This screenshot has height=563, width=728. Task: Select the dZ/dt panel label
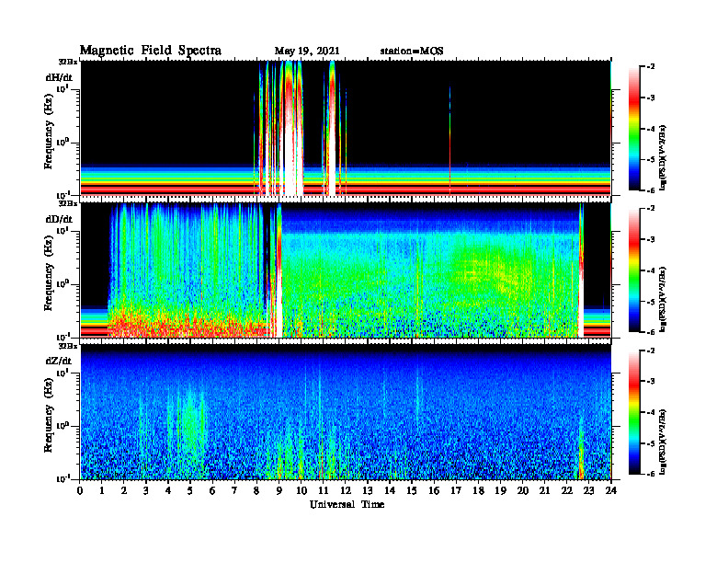pos(59,361)
